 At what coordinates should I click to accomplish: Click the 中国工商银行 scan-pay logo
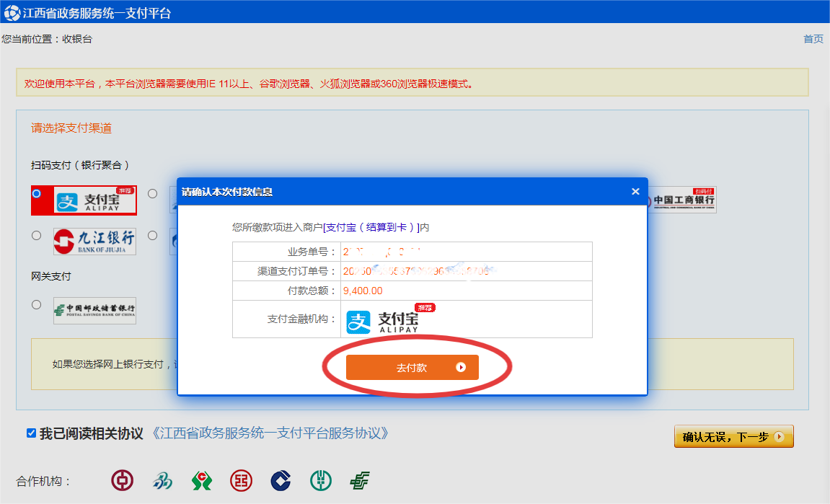point(682,200)
